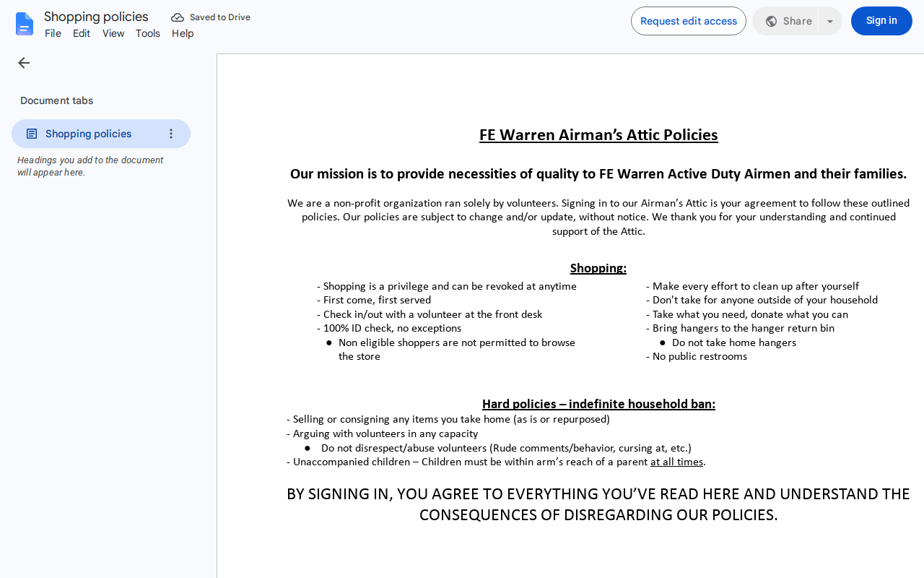Click the line 'Selling or consigning any items you take home'
The width and height of the screenshot is (924, 578).
(x=448, y=419)
